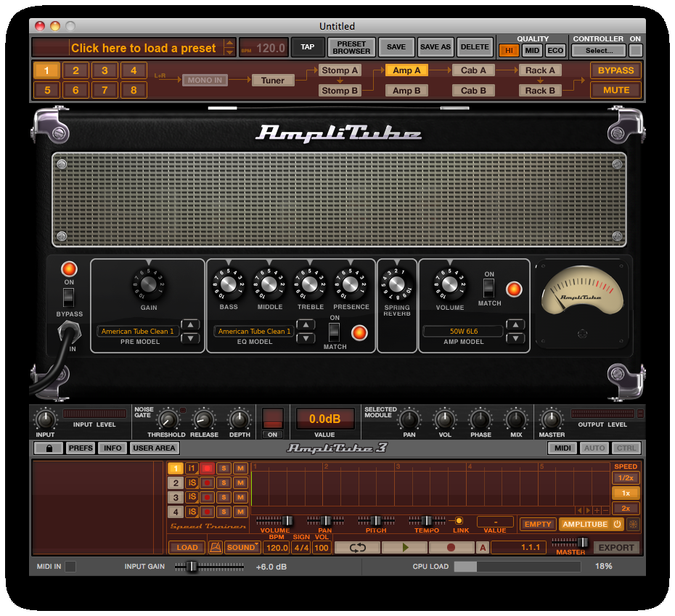Click the load a preset field

pos(143,48)
